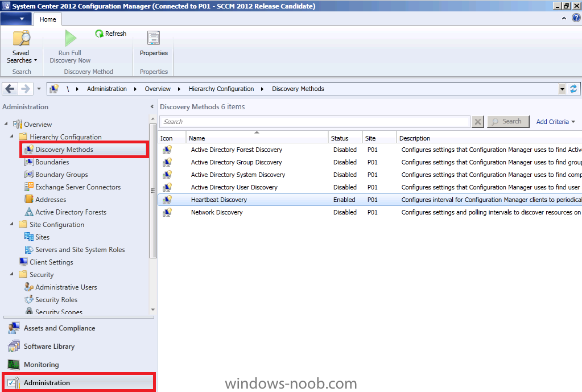
Task: Click the Active Directory Forest Discovery row icon
Action: click(x=167, y=150)
